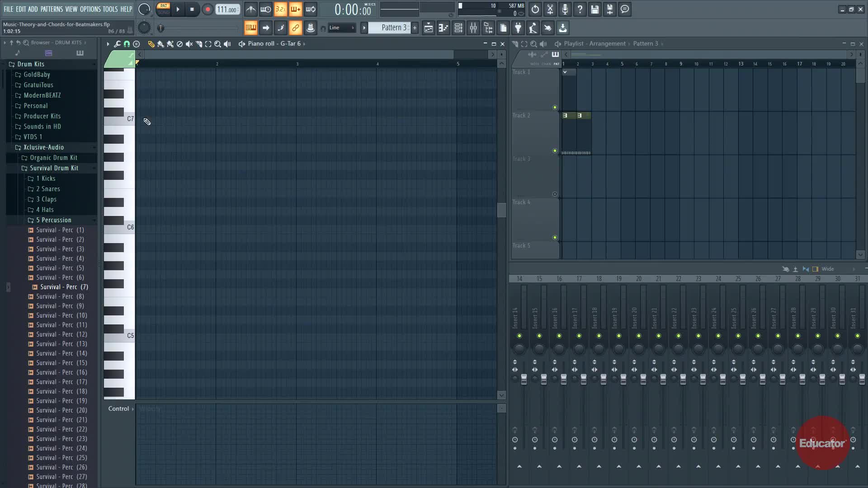Open the OPTIONS menu
The width and height of the screenshot is (868, 488).
click(x=90, y=9)
